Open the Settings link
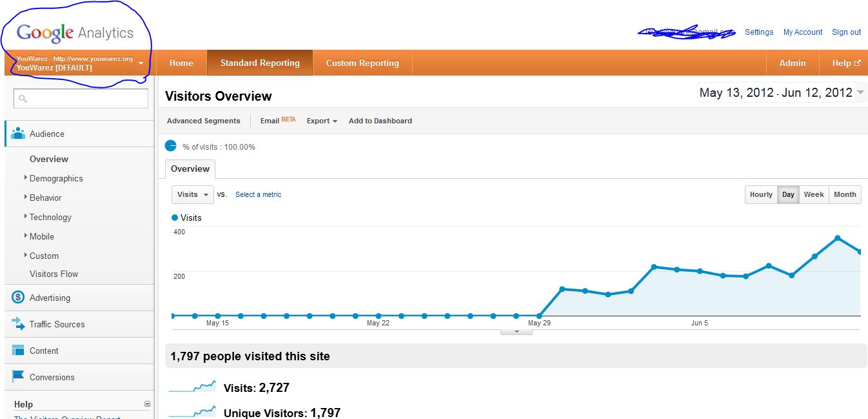Viewport: 868px width, 419px height. click(x=759, y=32)
